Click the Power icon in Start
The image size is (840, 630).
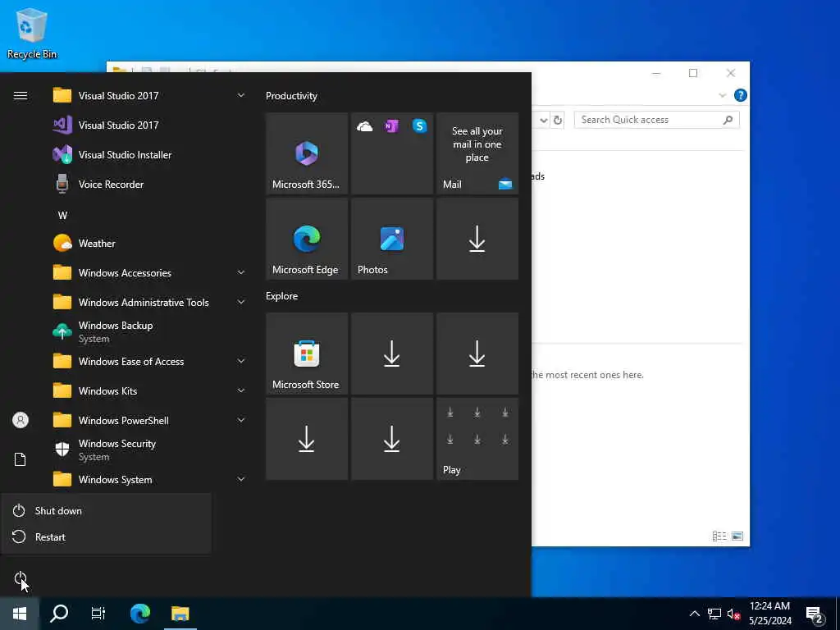(x=21, y=578)
